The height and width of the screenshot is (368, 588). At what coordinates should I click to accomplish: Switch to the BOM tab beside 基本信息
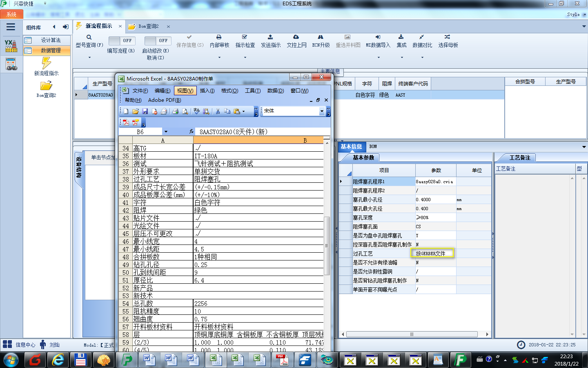point(373,146)
